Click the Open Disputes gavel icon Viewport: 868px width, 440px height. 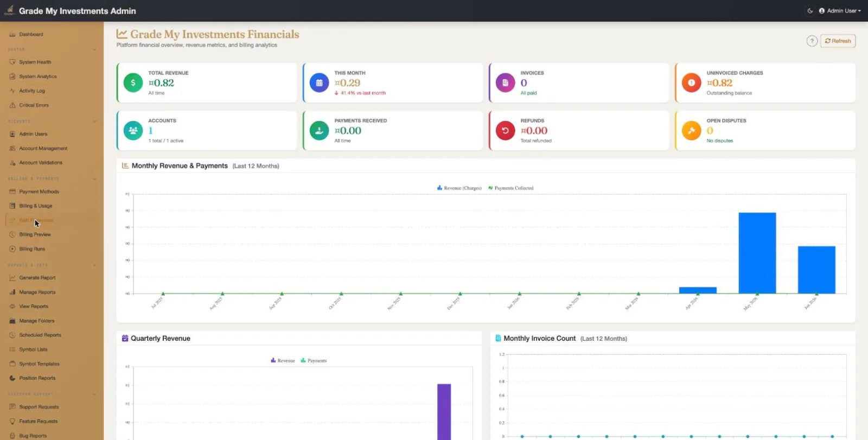click(x=692, y=131)
